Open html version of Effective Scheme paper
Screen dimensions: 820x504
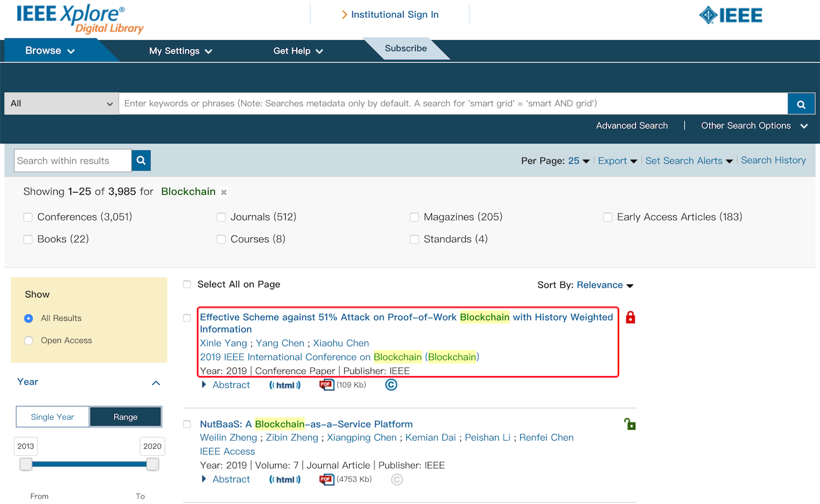285,385
